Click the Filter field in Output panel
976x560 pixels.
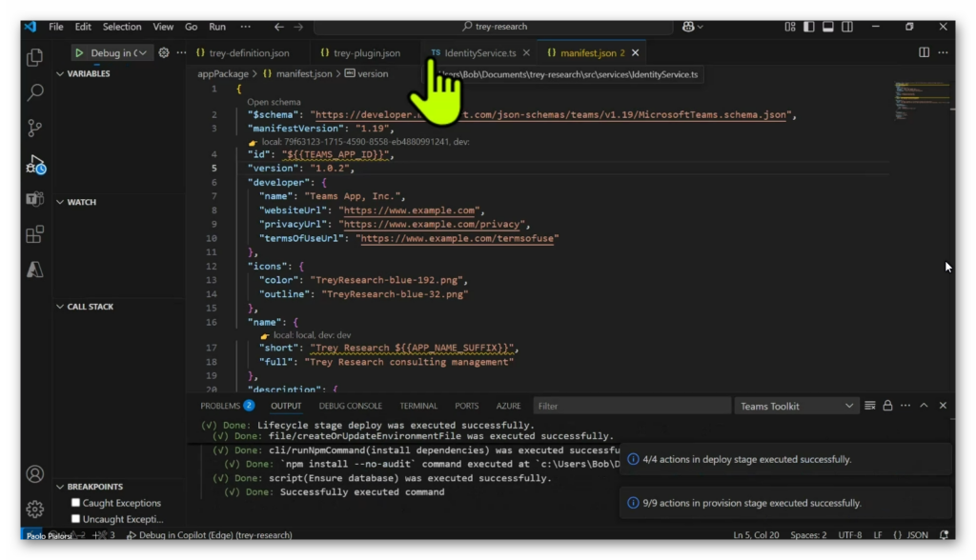point(630,406)
